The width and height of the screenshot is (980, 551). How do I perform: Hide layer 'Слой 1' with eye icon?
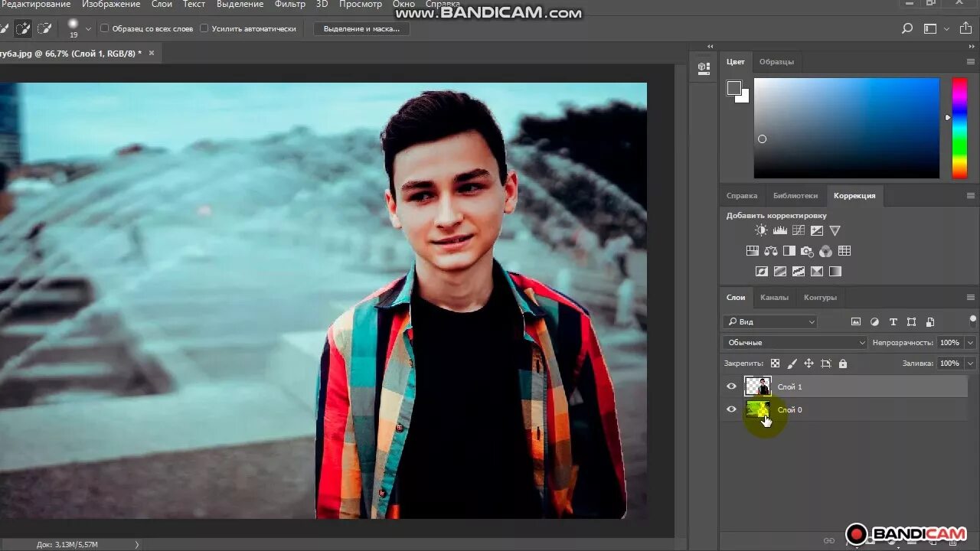pos(731,386)
